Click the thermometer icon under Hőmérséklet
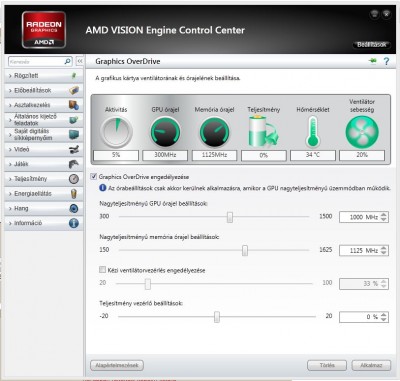400x381 pixels. [313, 132]
